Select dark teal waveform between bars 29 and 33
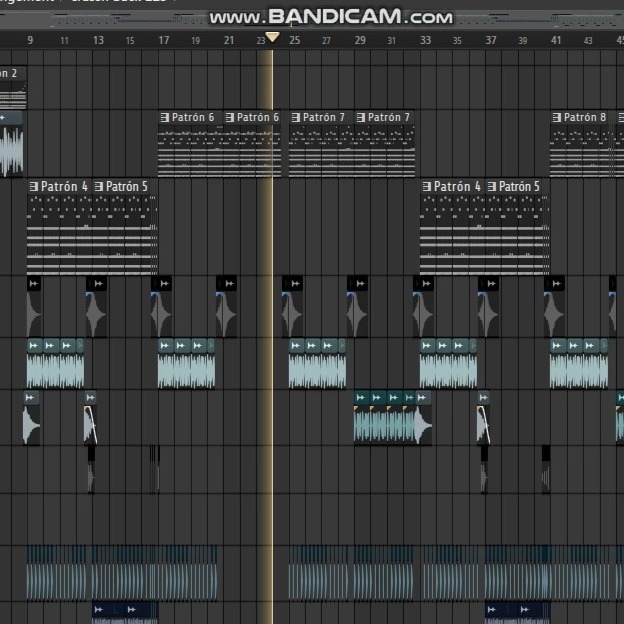Image resolution: width=624 pixels, height=624 pixels. pos(384,425)
